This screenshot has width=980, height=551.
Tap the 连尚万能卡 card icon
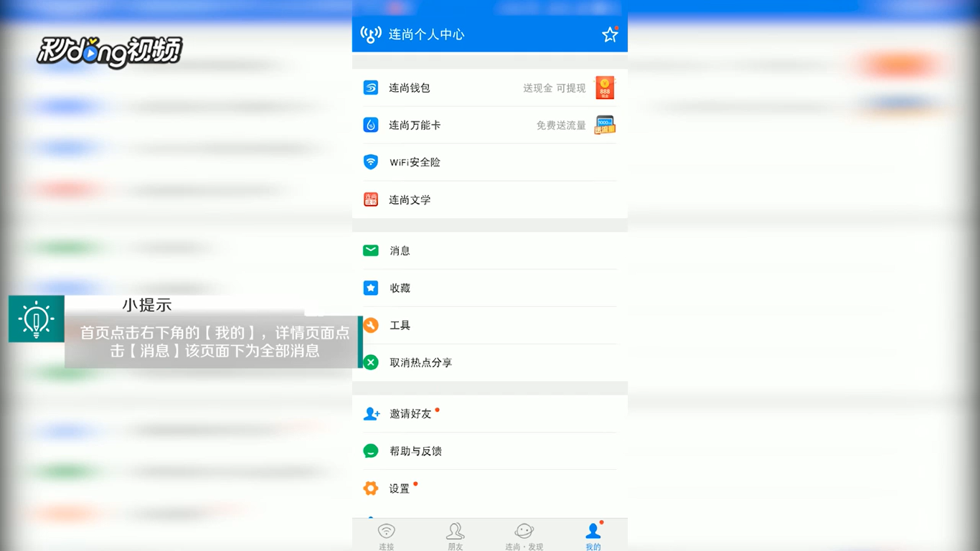(x=370, y=125)
